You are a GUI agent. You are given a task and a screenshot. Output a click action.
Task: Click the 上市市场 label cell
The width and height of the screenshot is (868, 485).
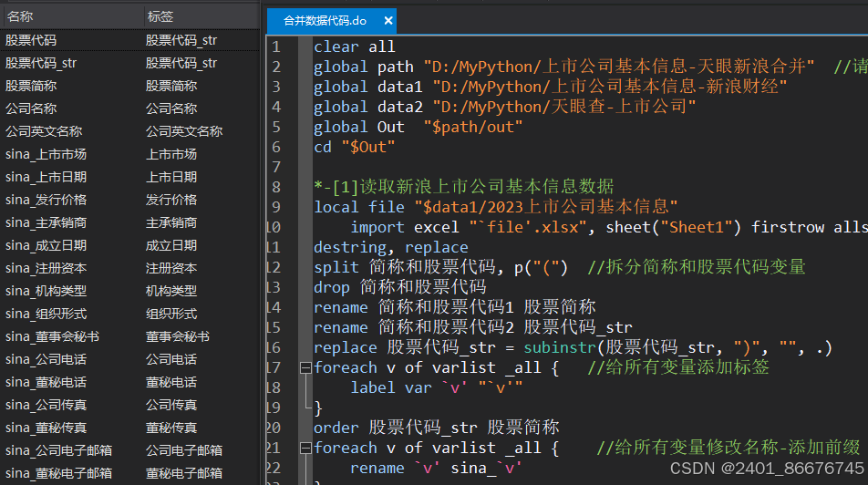pos(171,154)
